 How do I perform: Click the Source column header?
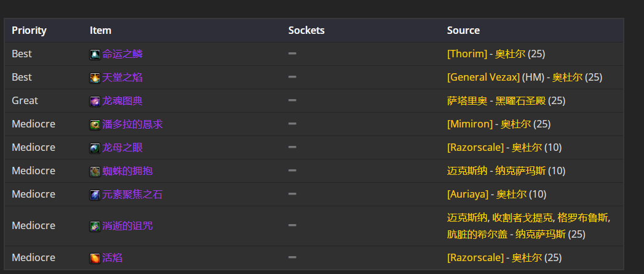(x=463, y=30)
